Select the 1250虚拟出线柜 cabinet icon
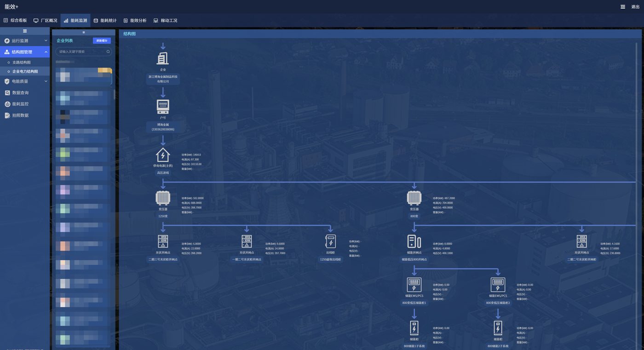 tap(330, 241)
